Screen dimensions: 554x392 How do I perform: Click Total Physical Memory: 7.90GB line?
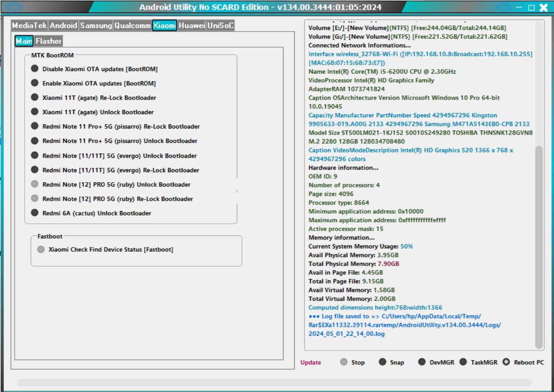(354, 263)
